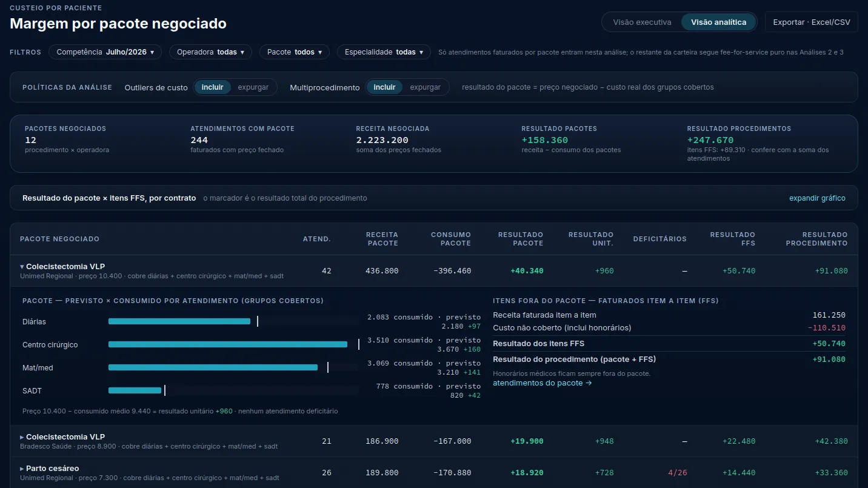Screen dimensions: 868x488
Task: Export data via Exportar · Excel/CSV button
Action: 812,22
